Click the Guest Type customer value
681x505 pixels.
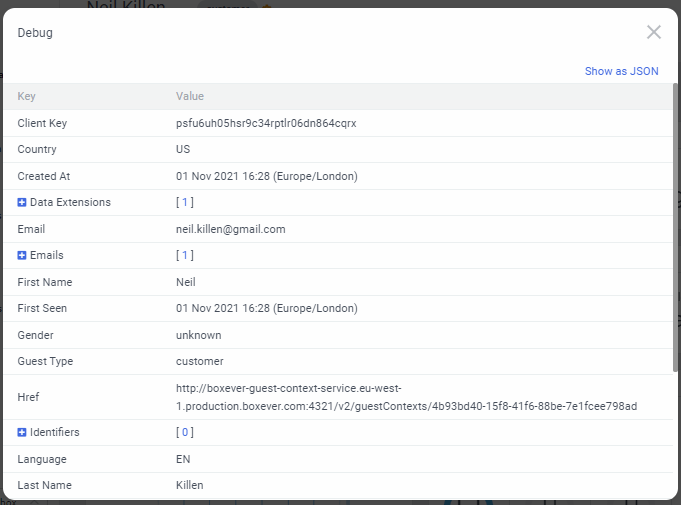pos(200,362)
